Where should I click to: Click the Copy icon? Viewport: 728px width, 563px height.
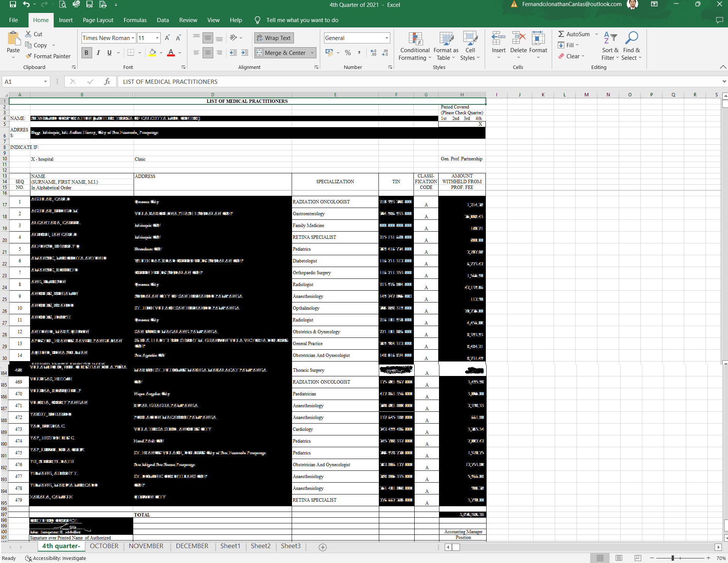pos(29,45)
